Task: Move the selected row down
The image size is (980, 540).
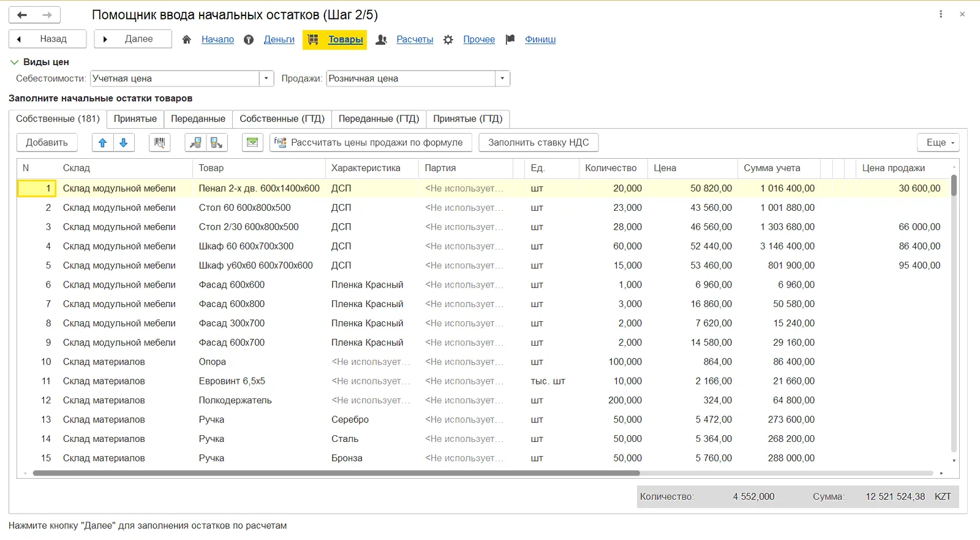Action: 124,143
